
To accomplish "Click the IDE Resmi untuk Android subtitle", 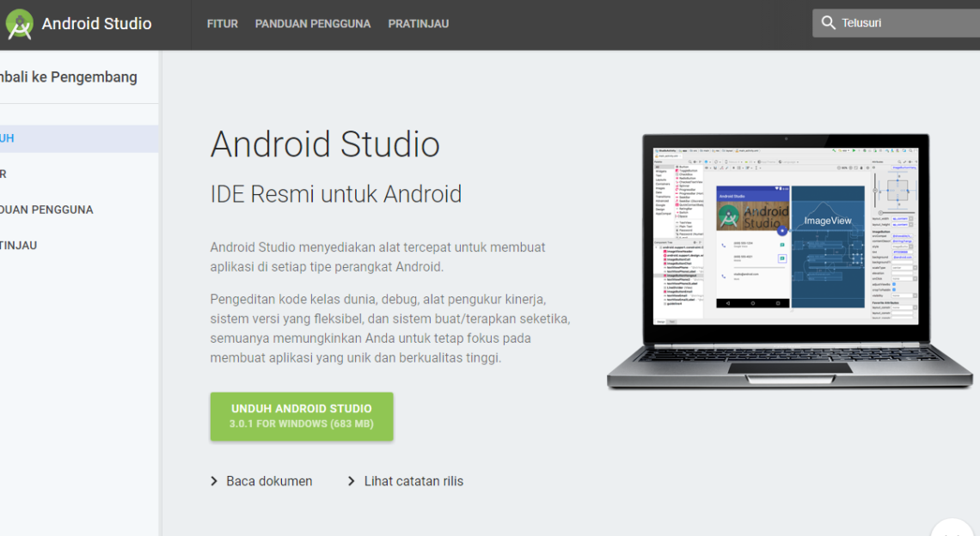I will coord(336,194).
